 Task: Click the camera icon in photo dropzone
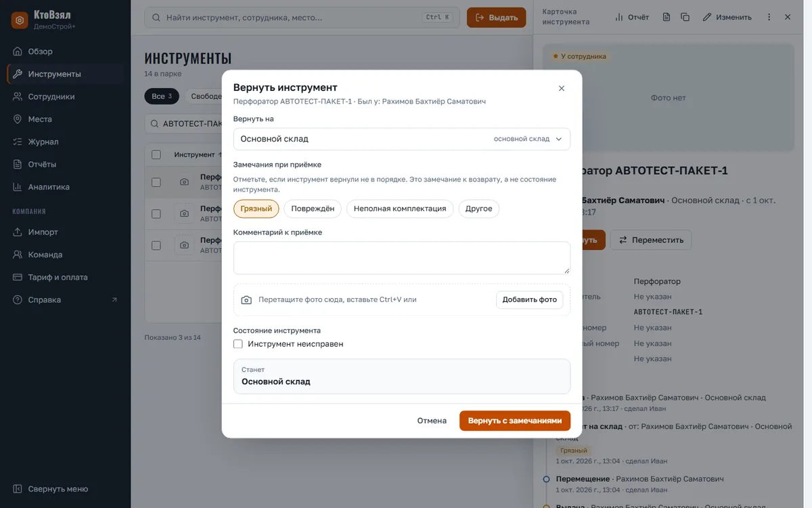coord(246,299)
